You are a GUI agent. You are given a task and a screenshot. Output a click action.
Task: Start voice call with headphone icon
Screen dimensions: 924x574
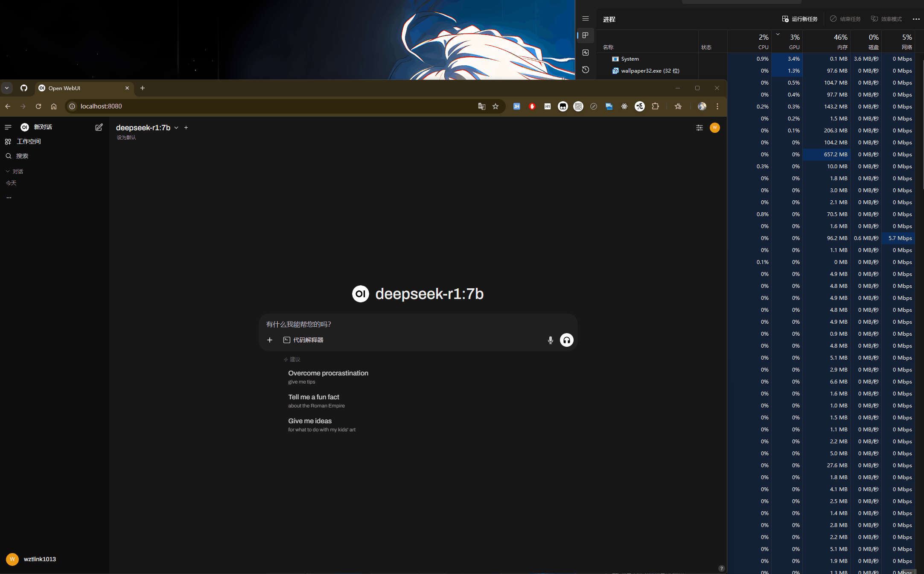(x=566, y=340)
